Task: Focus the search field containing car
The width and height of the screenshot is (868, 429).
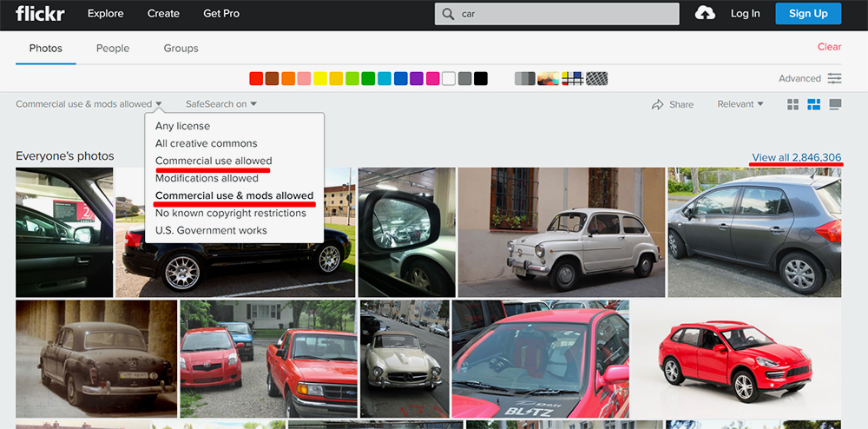Action: coord(556,14)
